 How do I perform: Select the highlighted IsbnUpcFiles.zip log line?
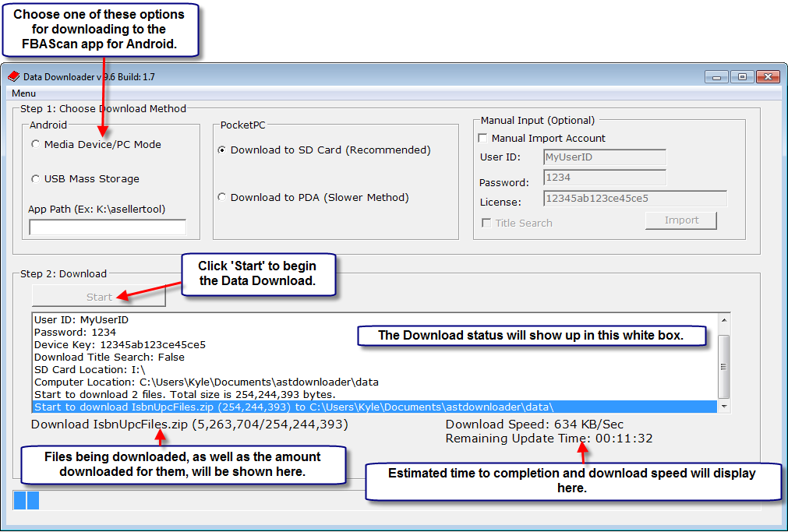[x=375, y=407]
